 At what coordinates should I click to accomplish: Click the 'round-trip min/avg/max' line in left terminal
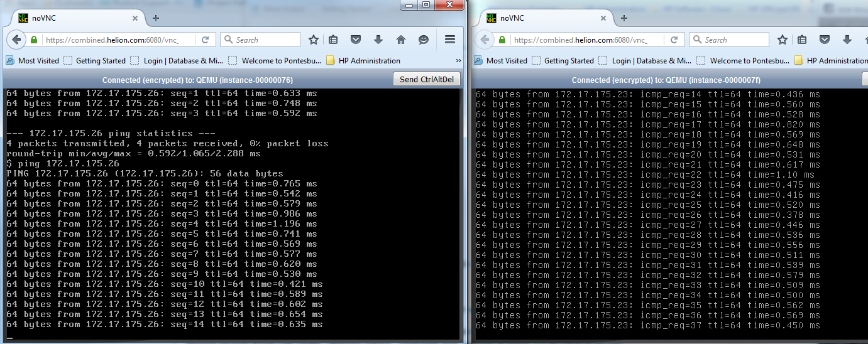tap(133, 154)
